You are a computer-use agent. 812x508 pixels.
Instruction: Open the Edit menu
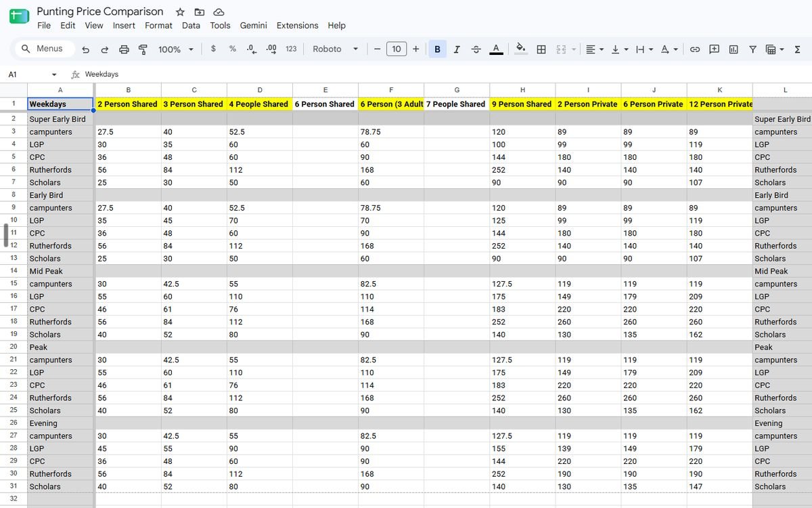coord(68,26)
